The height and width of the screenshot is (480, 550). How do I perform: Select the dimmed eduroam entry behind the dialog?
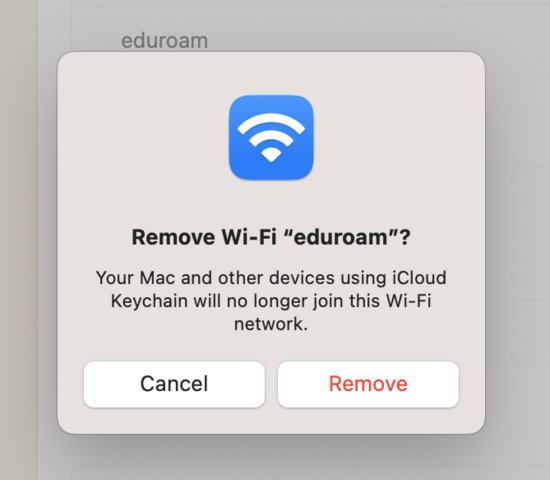pos(165,40)
